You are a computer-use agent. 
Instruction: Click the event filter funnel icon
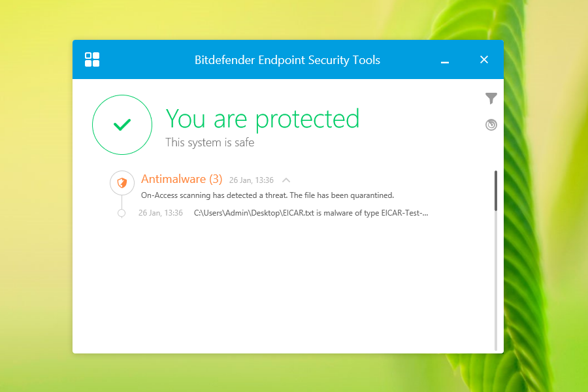coord(491,99)
